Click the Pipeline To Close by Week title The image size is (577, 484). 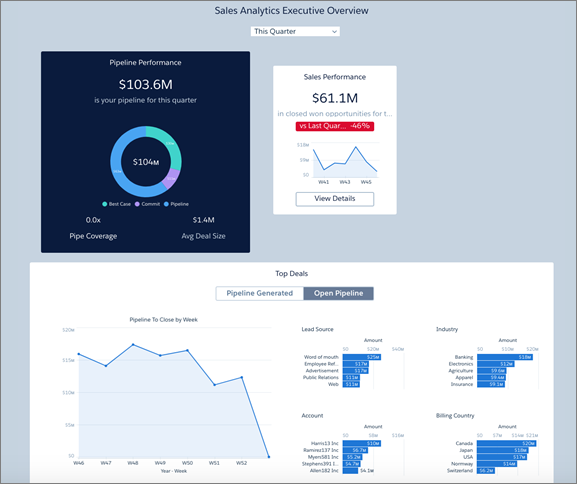pos(163,319)
